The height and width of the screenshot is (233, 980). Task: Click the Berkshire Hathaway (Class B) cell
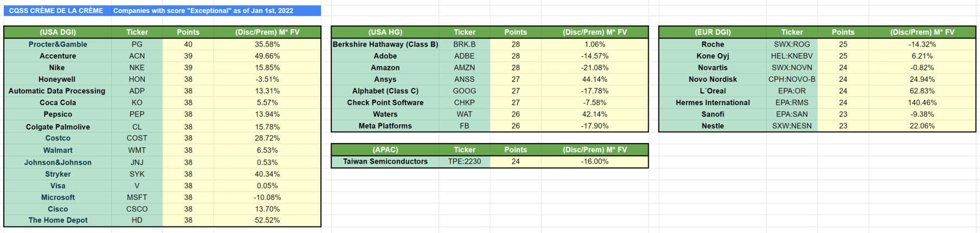[385, 44]
